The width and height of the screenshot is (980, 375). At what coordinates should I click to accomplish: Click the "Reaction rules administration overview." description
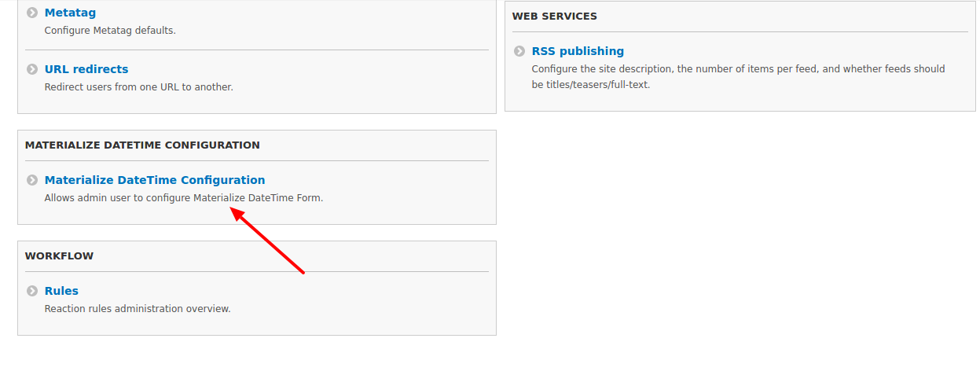pyautogui.click(x=138, y=309)
